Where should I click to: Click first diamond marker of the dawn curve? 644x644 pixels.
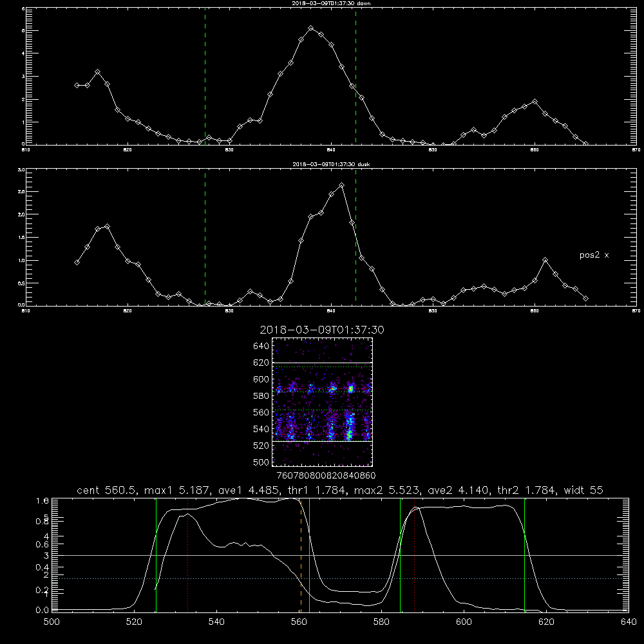77,86
